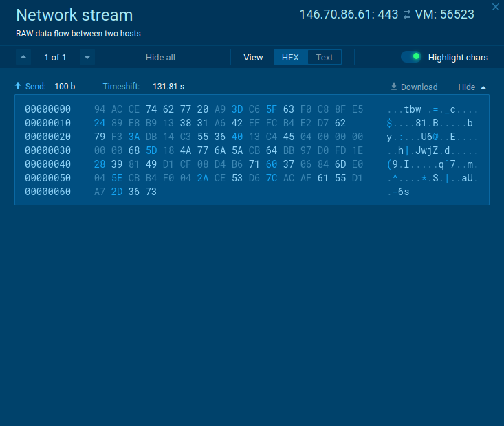
Task: Go to previous stream with up arrow
Action: [23, 57]
